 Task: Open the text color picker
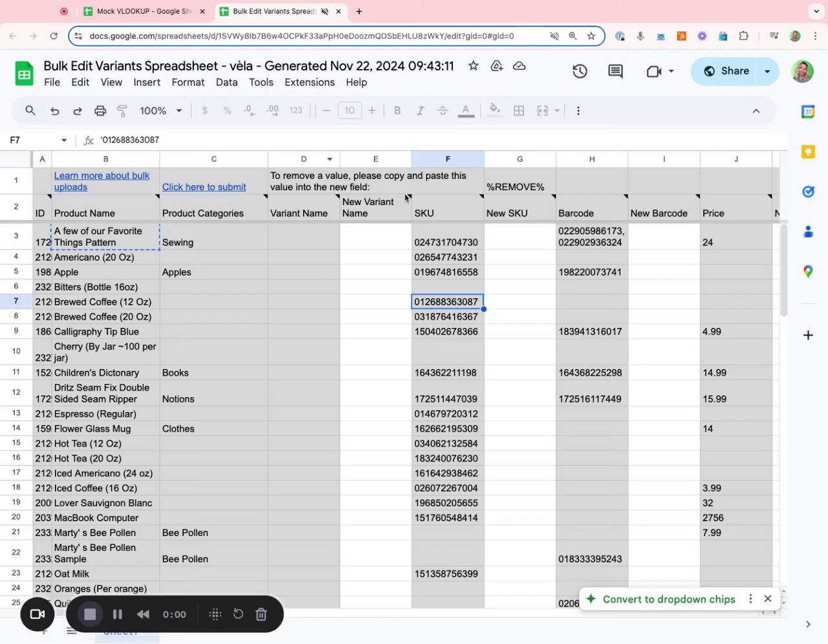click(x=466, y=111)
